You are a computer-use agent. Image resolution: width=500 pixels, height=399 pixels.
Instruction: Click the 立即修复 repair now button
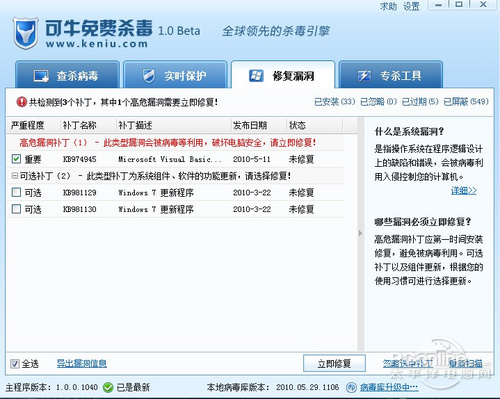click(x=334, y=363)
